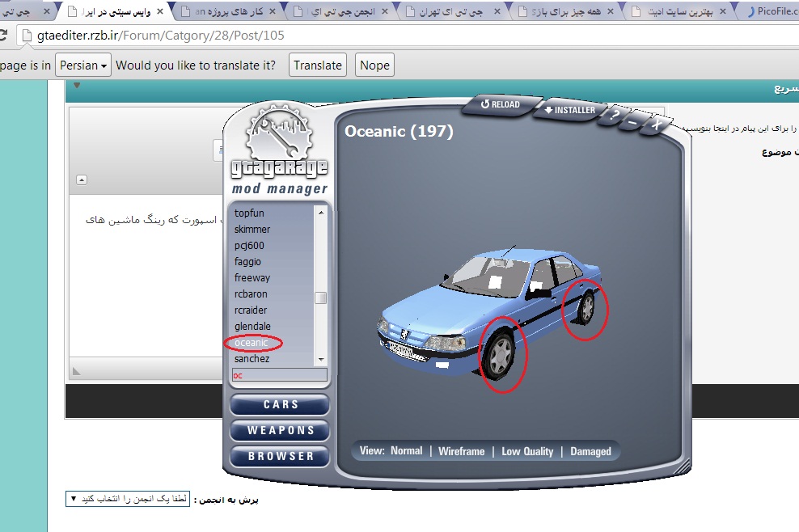Switch view to Damaged
The image size is (799, 532).
point(590,451)
